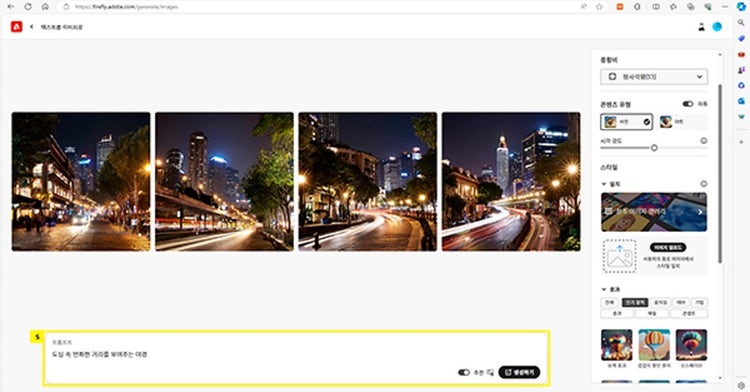Open the person icon beside the avatar

[x=701, y=27]
